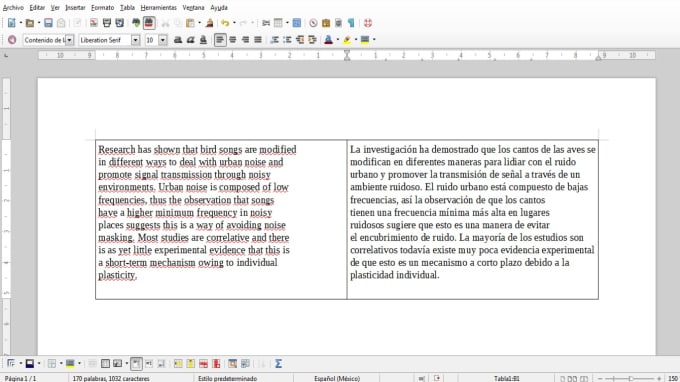The height and width of the screenshot is (382, 680).
Task: Open the Editar menu
Action: (37, 7)
